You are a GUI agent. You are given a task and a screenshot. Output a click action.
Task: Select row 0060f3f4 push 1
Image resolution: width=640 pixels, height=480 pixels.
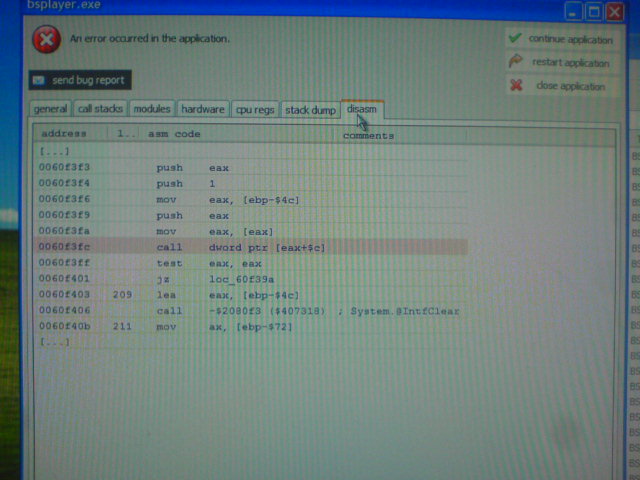251,184
